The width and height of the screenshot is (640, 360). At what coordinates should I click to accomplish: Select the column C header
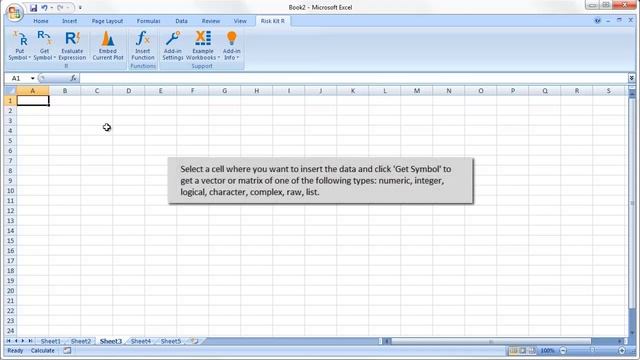97,91
